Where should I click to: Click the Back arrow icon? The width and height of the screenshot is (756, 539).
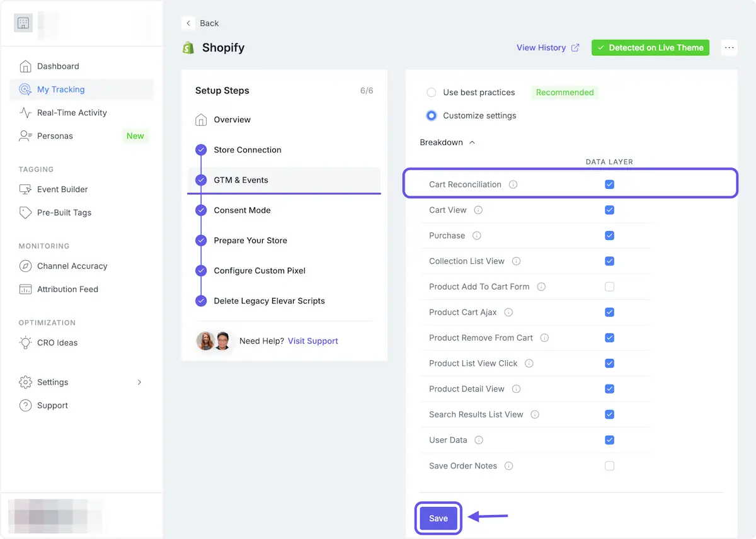click(188, 23)
